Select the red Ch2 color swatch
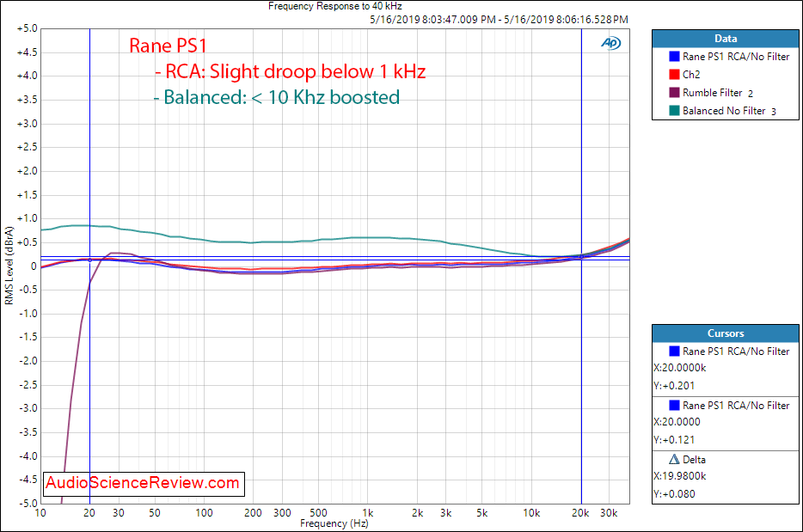The image size is (803, 532). click(674, 74)
